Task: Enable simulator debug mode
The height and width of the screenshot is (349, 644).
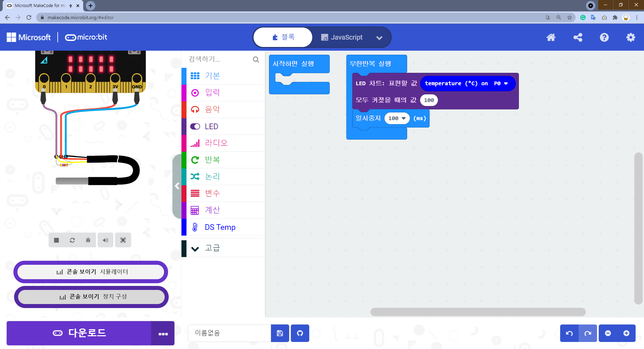Action: pyautogui.click(x=88, y=240)
